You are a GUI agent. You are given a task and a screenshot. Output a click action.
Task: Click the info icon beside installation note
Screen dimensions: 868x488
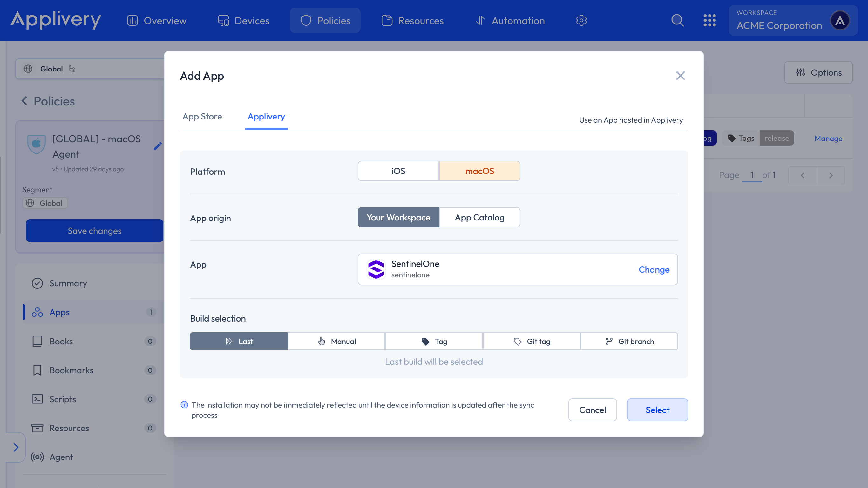[x=184, y=405]
